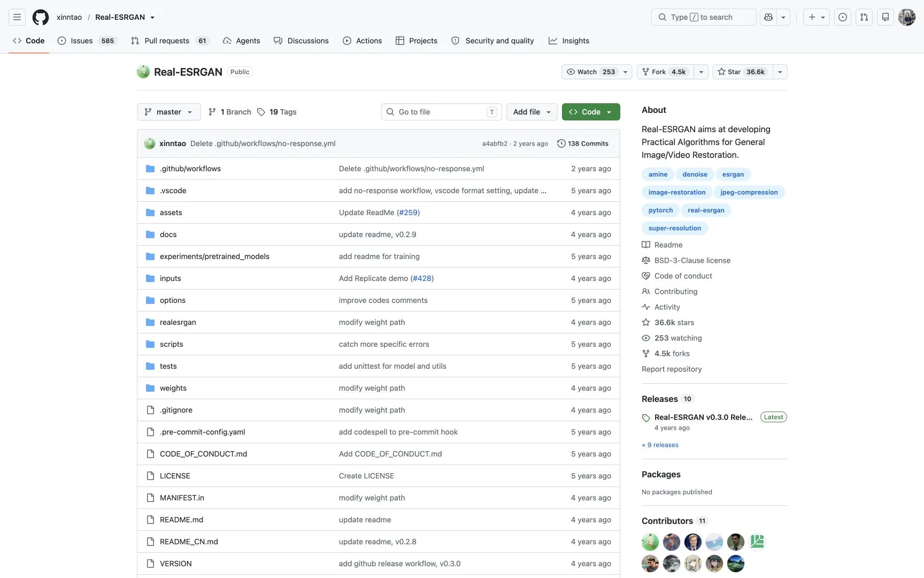
Task: Expand the create new plus dropdown
Action: [x=817, y=17]
